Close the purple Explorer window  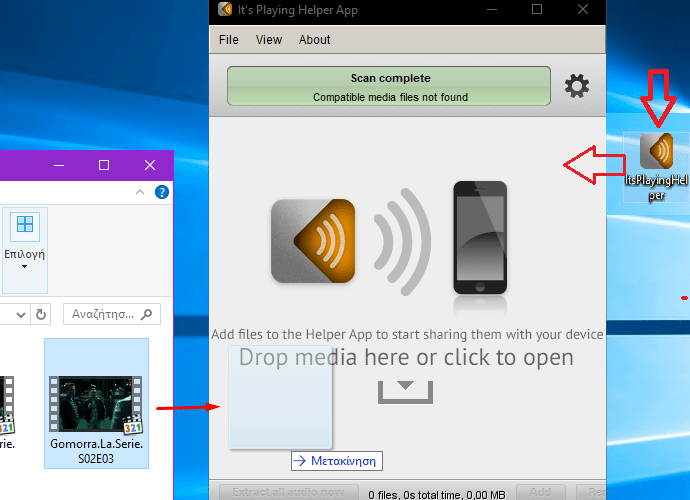pyautogui.click(x=150, y=165)
